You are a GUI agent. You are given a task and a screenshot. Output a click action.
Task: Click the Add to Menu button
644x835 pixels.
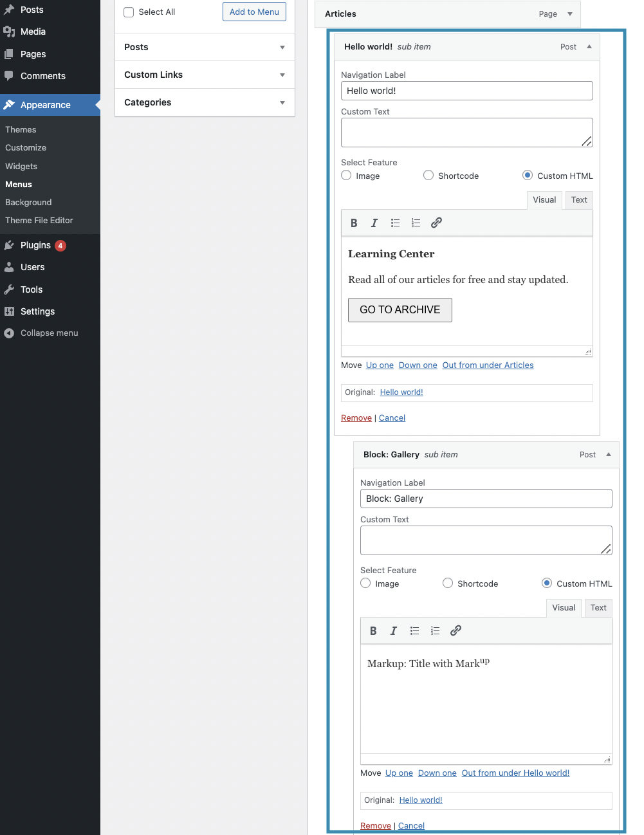[x=254, y=12]
